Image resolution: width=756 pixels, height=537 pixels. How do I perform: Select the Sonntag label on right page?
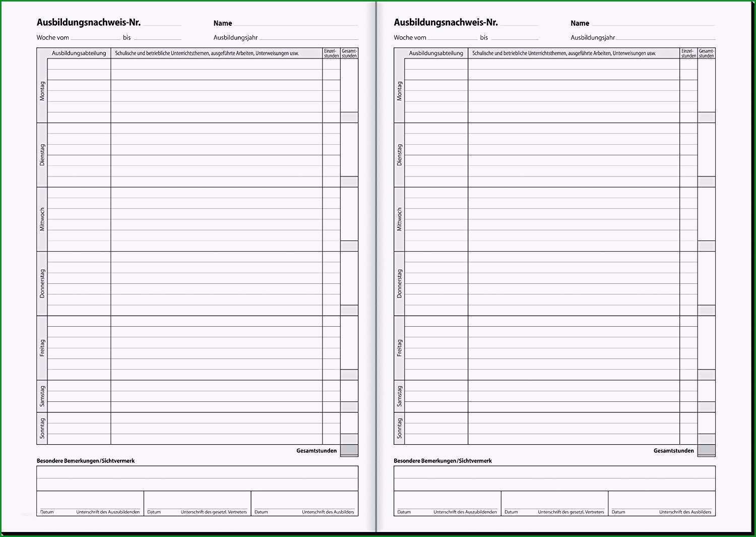pyautogui.click(x=399, y=428)
